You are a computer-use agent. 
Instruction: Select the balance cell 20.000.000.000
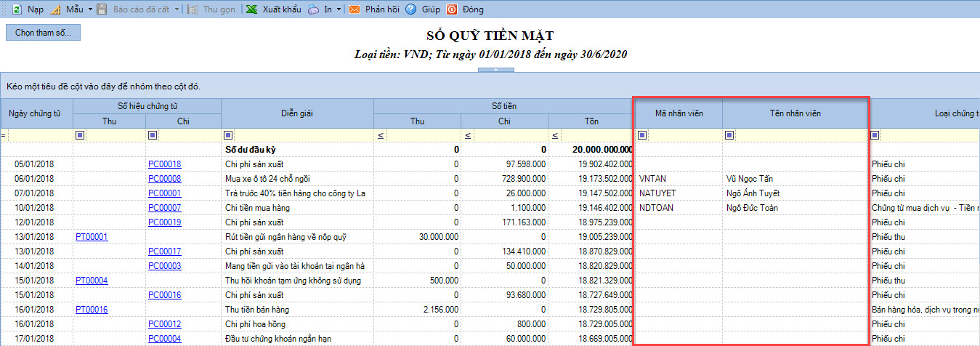(591, 150)
